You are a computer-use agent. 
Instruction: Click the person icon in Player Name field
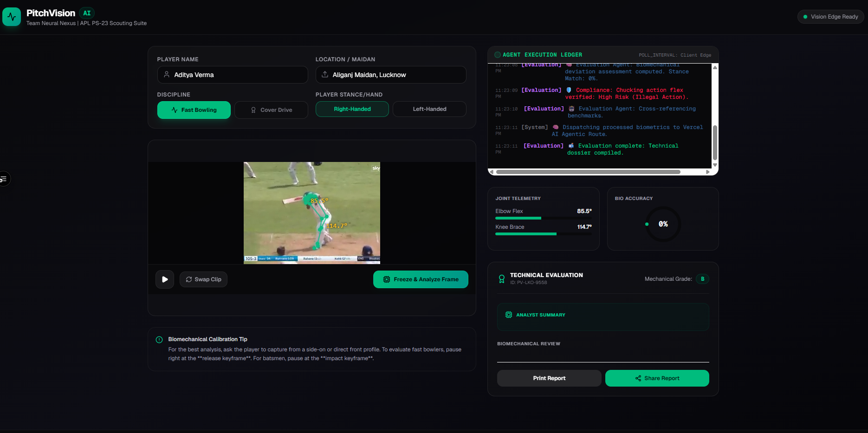pos(167,74)
